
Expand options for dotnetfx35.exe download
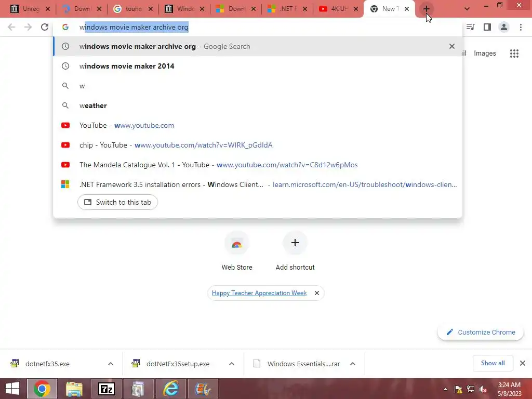(111, 364)
